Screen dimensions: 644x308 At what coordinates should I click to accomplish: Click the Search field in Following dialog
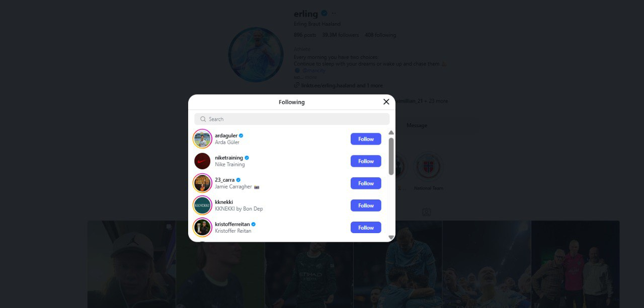pyautogui.click(x=292, y=119)
